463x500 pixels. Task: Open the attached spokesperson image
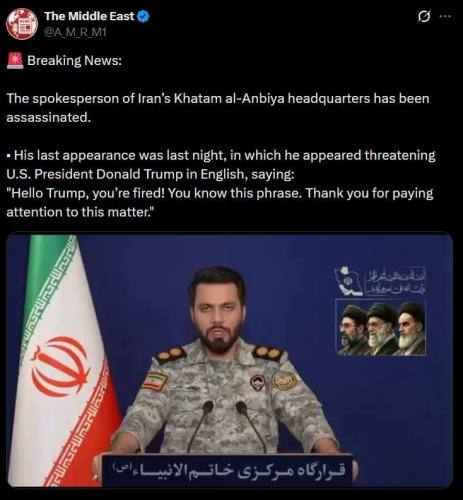tap(230, 360)
